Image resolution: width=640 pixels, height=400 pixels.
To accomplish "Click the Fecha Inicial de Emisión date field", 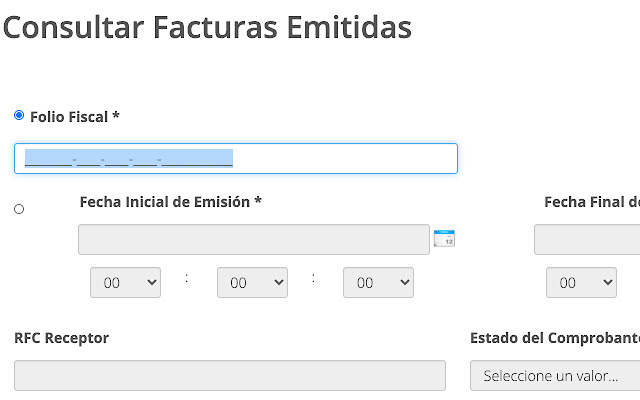I will 254,240.
